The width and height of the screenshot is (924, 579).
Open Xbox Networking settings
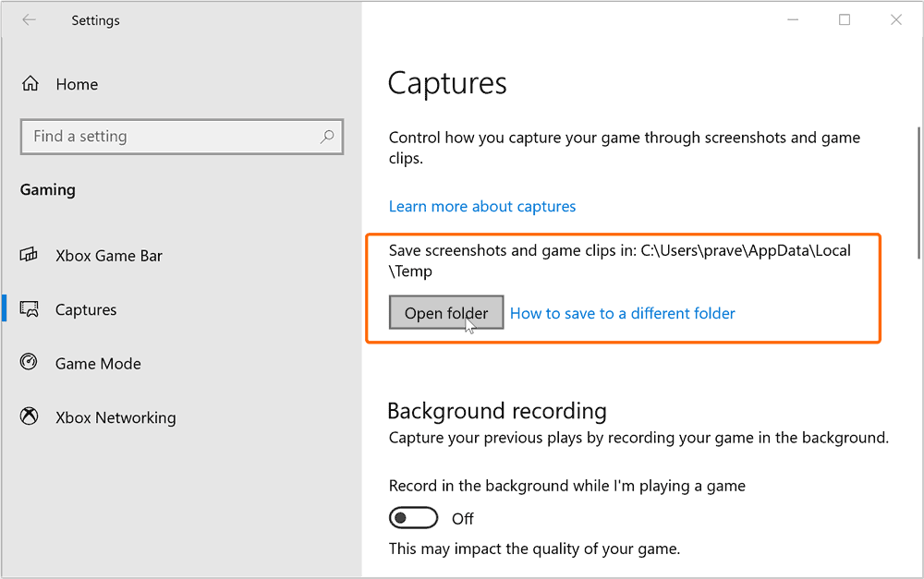point(115,417)
